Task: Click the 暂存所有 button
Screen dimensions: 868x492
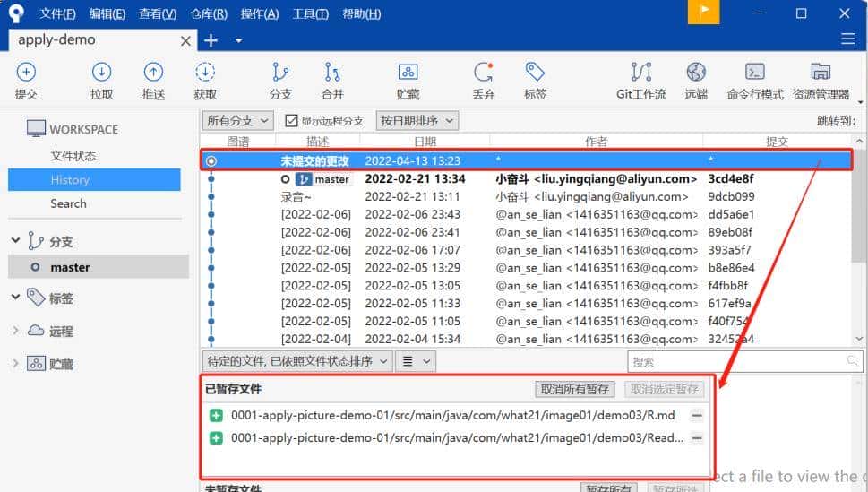Action: point(608,488)
